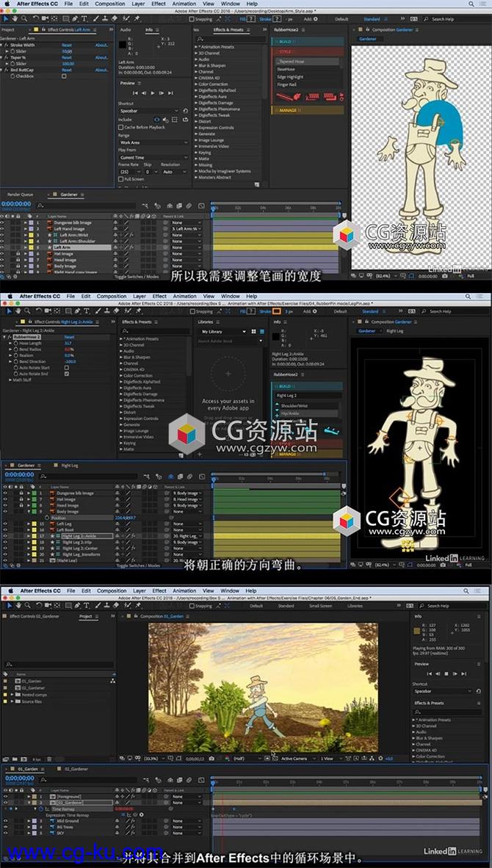
Task: Click Toggle Switches / Modes in top timeline
Action: 137,277
